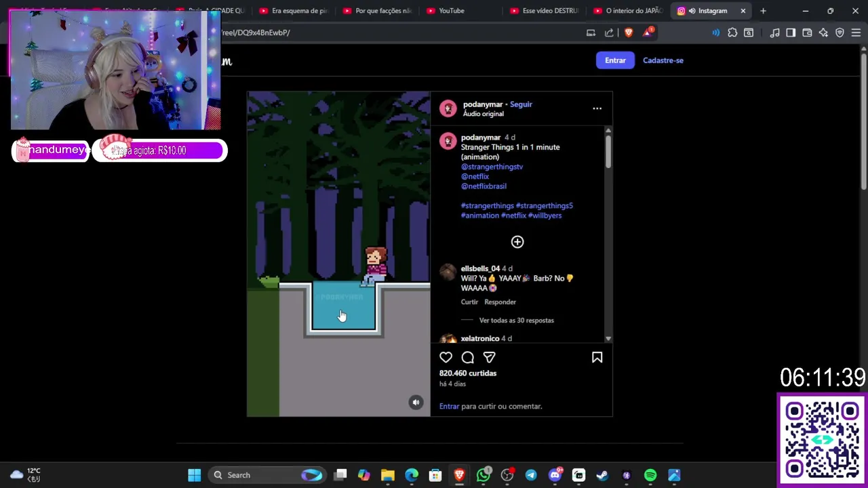
Task: Open podanymar profile name in header
Action: [483, 104]
